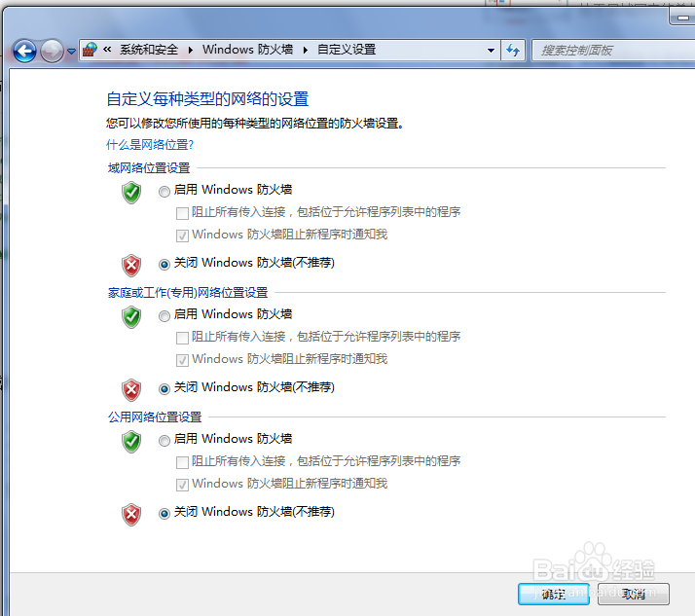Check block all incoming under home/work network

182,338
